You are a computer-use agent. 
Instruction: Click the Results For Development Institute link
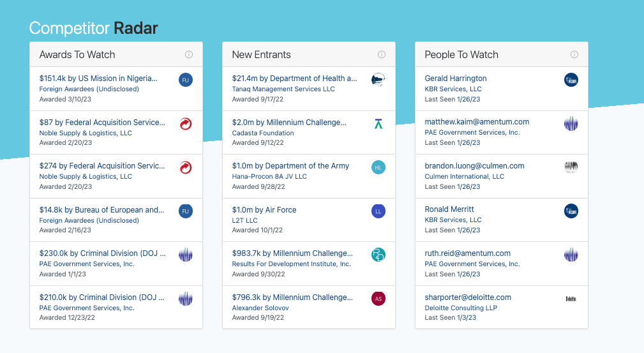click(x=291, y=264)
